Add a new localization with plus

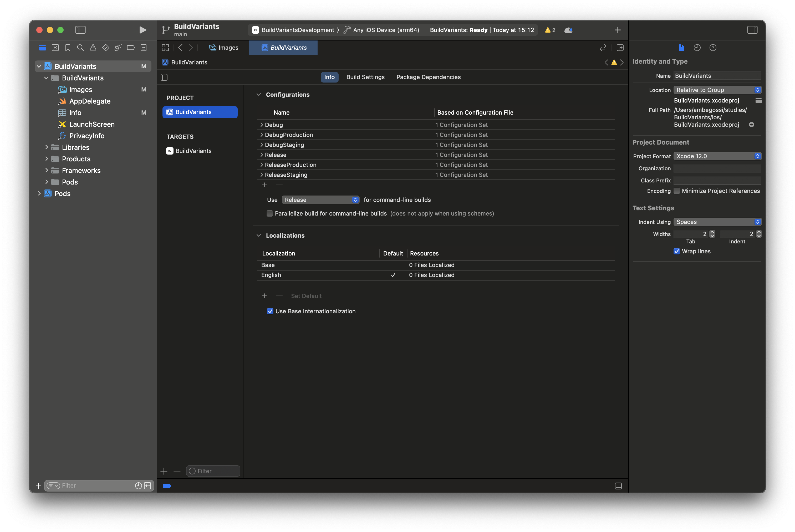[x=264, y=296]
